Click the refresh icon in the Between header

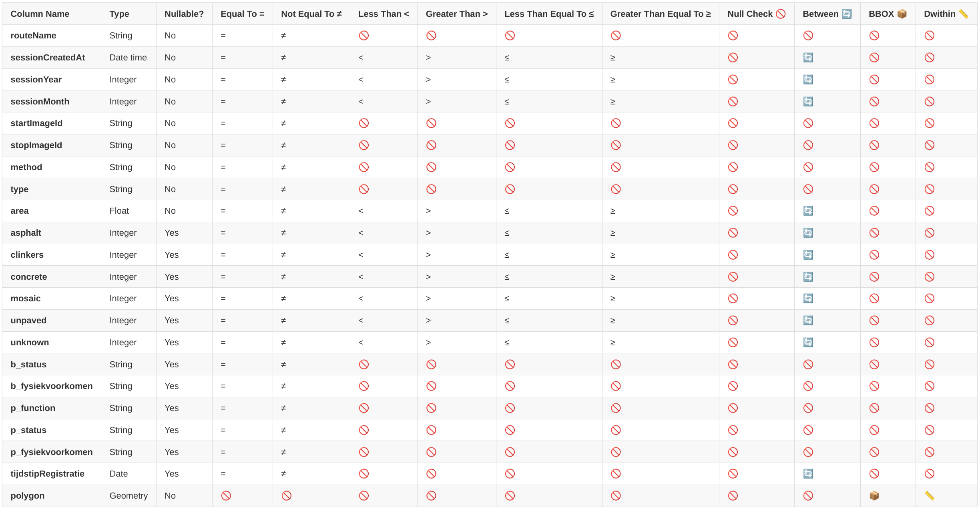pyautogui.click(x=846, y=14)
